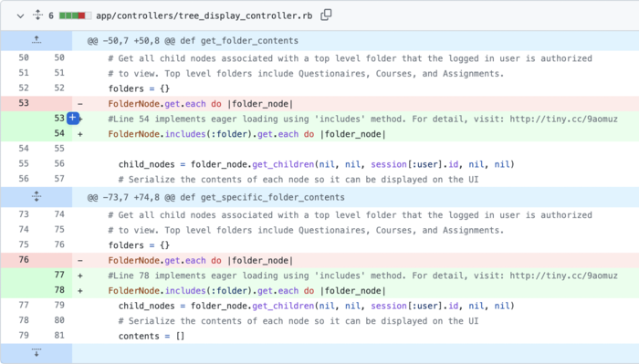Click changed lines count 6
639x364 pixels.
click(x=51, y=16)
